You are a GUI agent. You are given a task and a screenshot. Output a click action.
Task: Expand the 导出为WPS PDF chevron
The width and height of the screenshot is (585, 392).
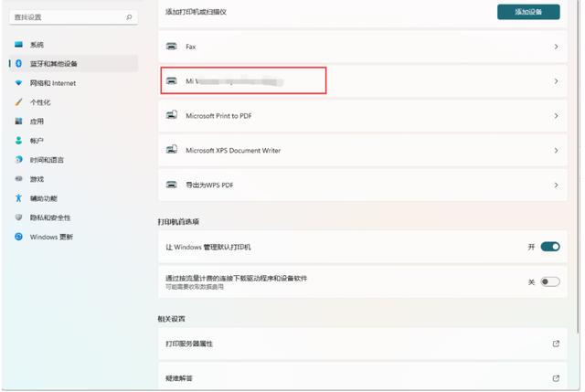(556, 185)
